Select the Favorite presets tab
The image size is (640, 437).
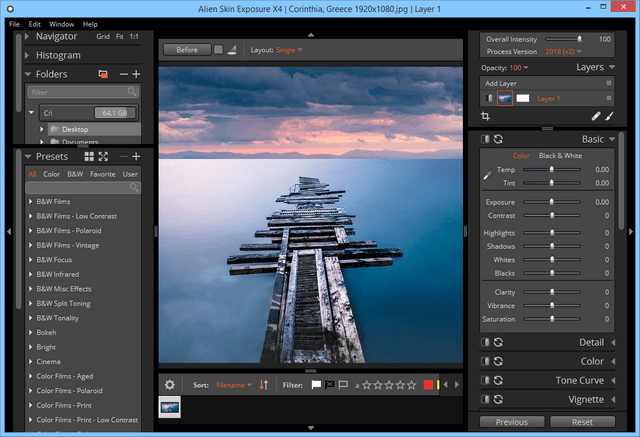pos(103,174)
